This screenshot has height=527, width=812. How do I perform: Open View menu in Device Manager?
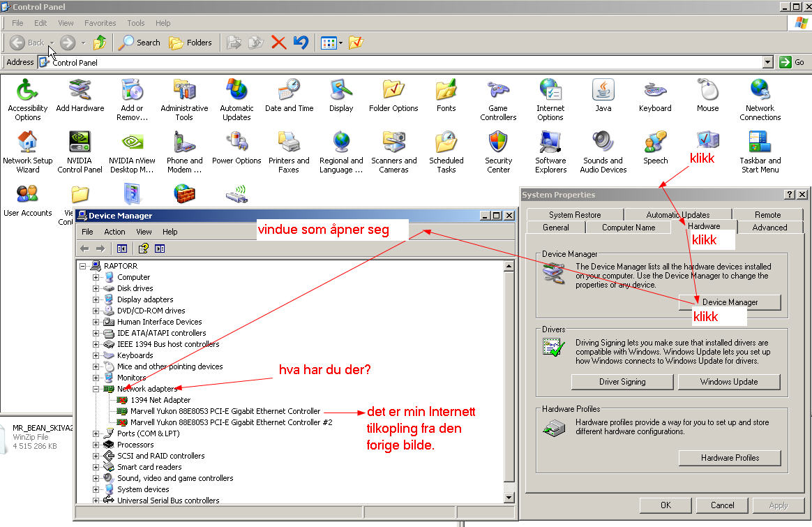click(x=144, y=232)
